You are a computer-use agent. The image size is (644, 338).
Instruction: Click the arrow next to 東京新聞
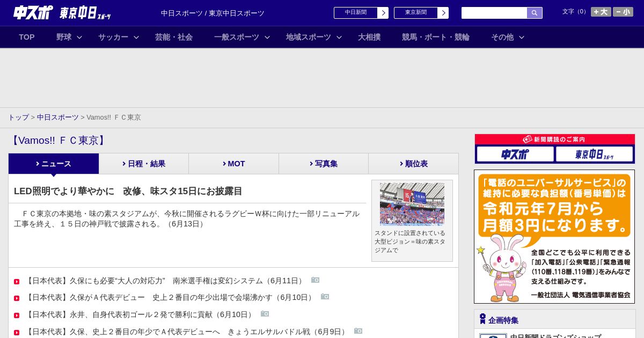click(x=443, y=13)
